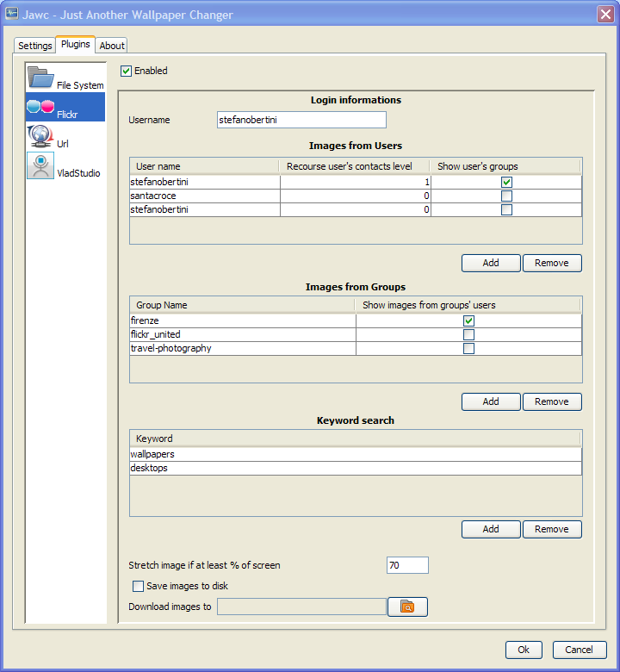Select the Flickr plugin icon
Image resolution: width=620 pixels, height=672 pixels.
click(x=40, y=106)
